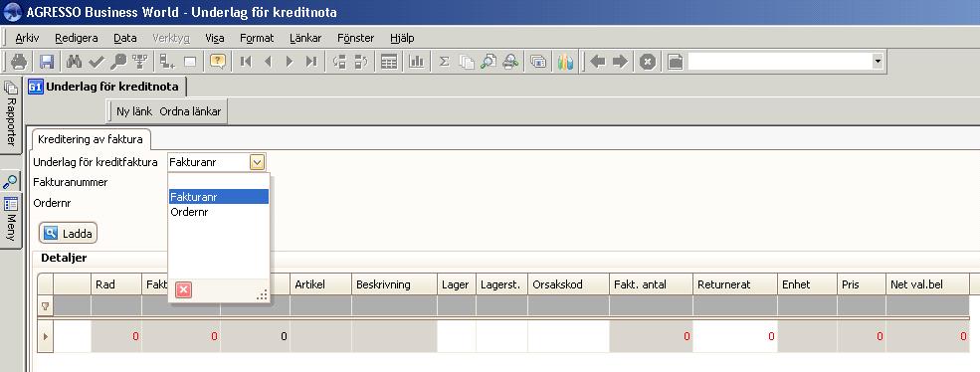Select the Kreditering av faktura tab

point(90,139)
